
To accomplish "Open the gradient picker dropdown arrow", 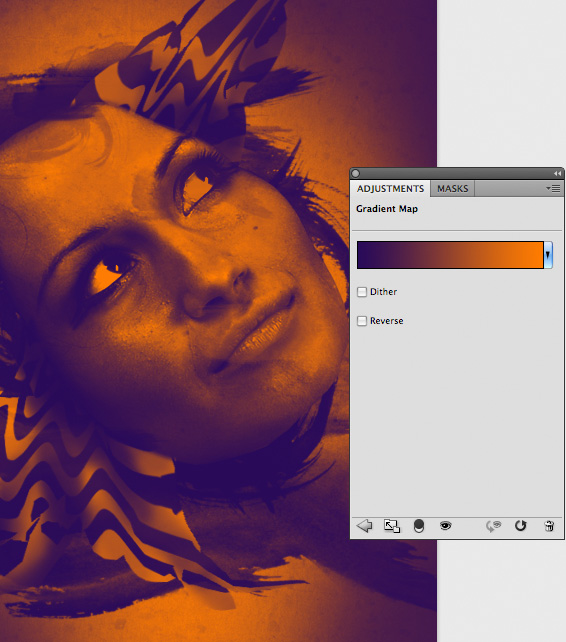I will pyautogui.click(x=548, y=255).
